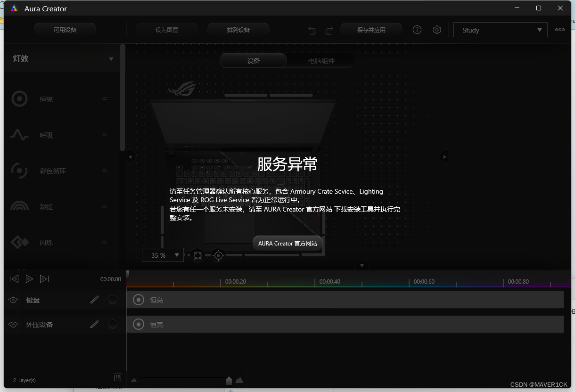The image size is (575, 392).
Task: Jump to timeline start with skip-back button
Action: tap(14, 279)
